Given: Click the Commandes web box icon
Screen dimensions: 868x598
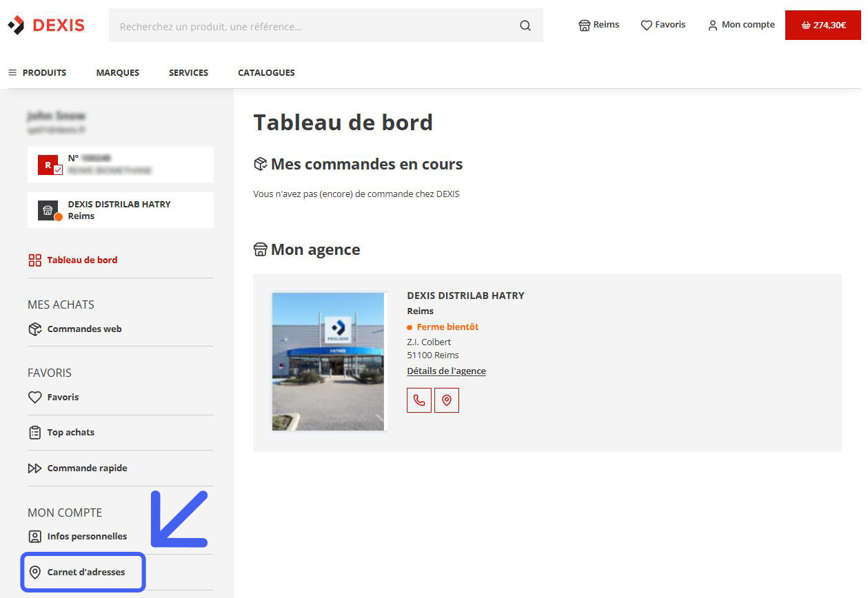Looking at the screenshot, I should click(34, 329).
